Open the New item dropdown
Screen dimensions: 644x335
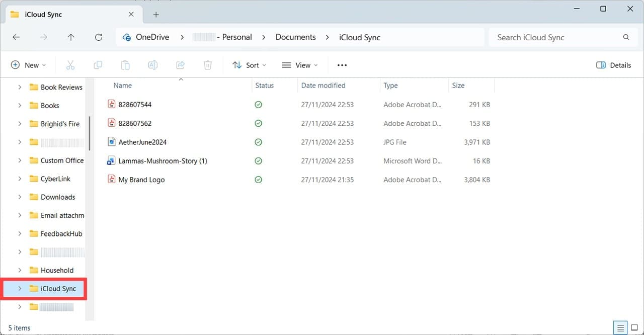coord(29,65)
